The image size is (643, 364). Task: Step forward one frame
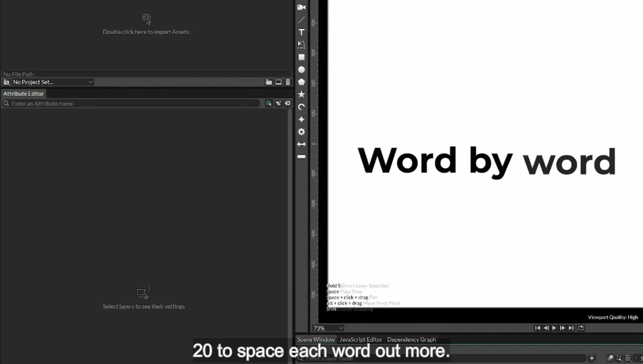pyautogui.click(x=562, y=328)
